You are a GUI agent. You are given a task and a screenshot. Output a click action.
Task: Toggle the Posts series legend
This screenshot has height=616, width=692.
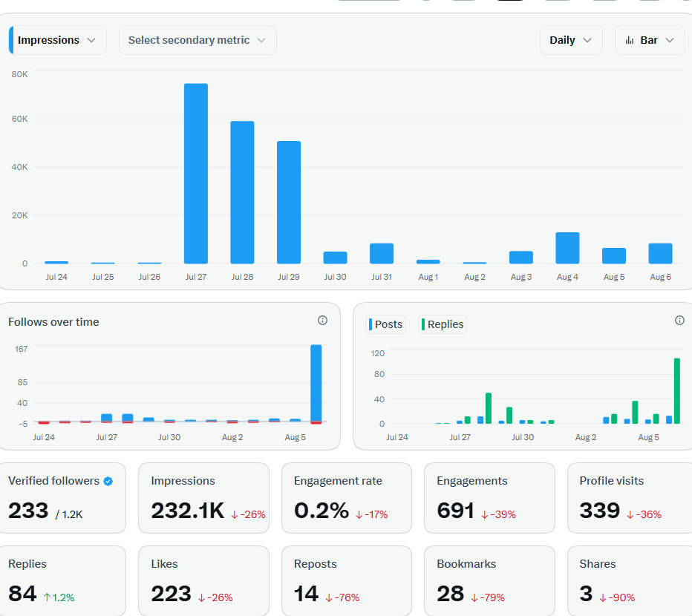tap(385, 324)
